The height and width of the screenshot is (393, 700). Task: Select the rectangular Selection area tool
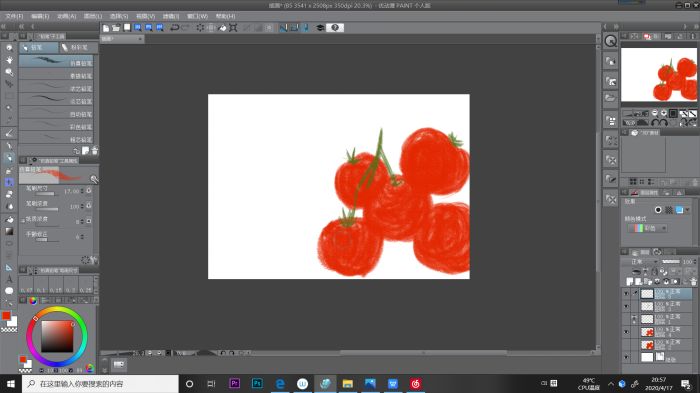pyautogui.click(x=9, y=96)
